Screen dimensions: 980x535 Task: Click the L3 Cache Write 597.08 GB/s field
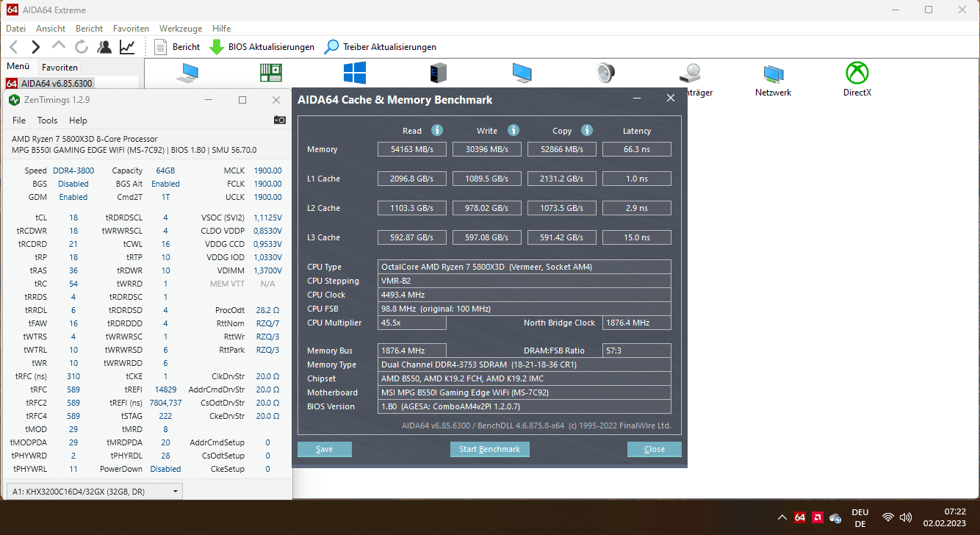[487, 237]
